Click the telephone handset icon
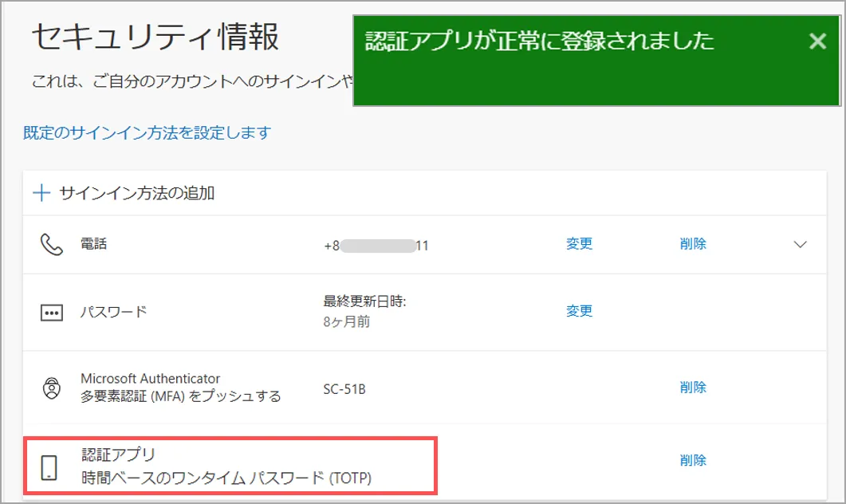This screenshot has height=504, width=846. point(51,245)
